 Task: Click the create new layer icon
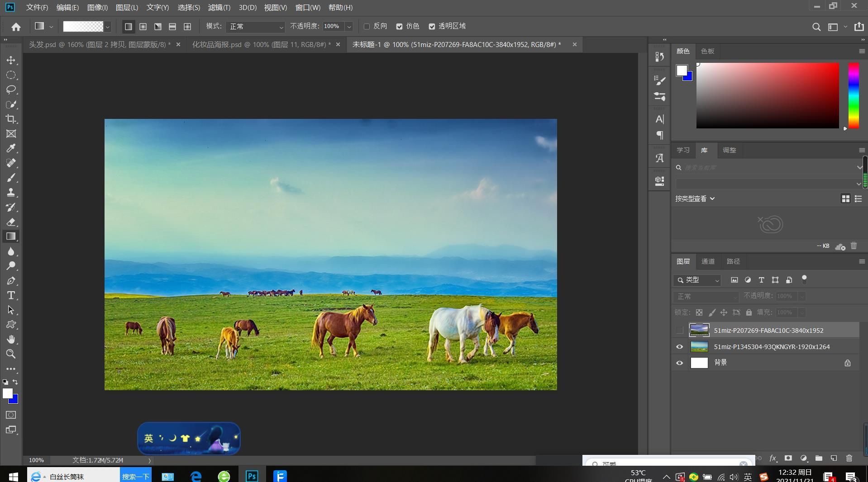click(x=834, y=458)
